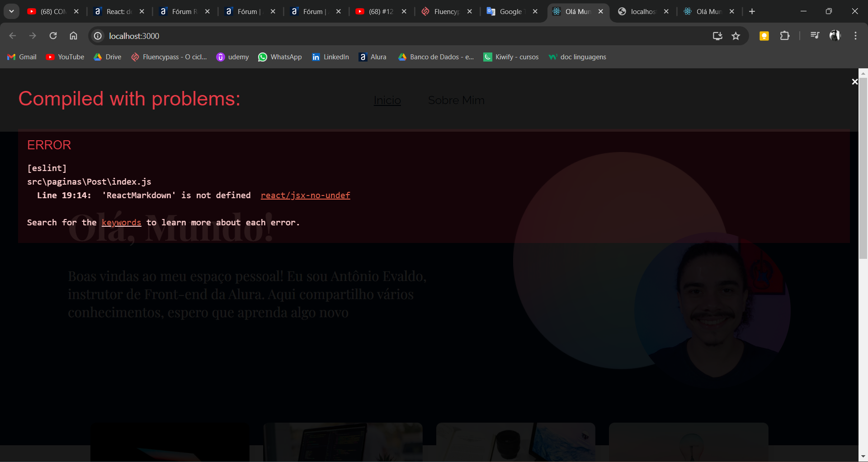Open the media controls icon
Screen dimensions: 868x462
(815, 36)
